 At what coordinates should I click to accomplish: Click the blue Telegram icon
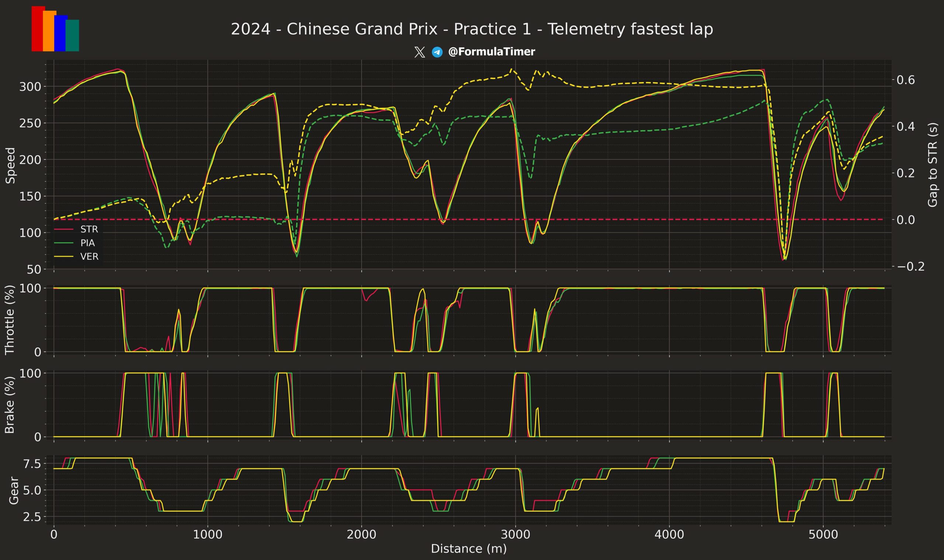click(437, 52)
